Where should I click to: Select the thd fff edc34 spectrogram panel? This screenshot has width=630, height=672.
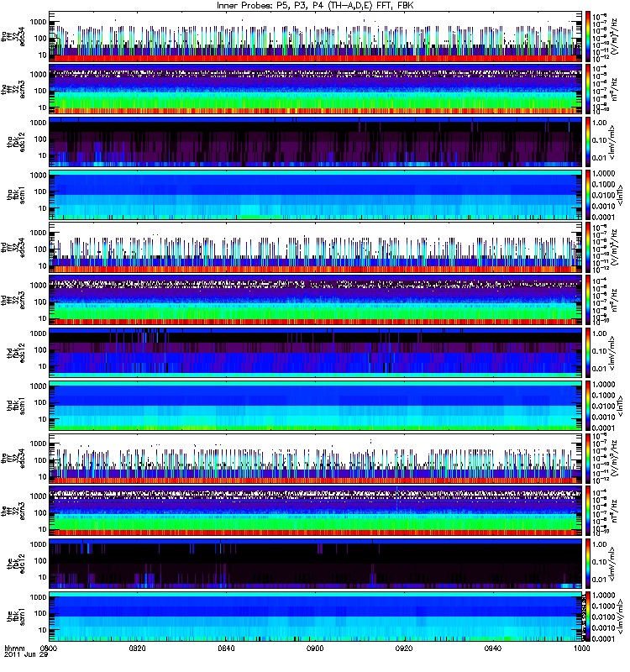pos(316,247)
